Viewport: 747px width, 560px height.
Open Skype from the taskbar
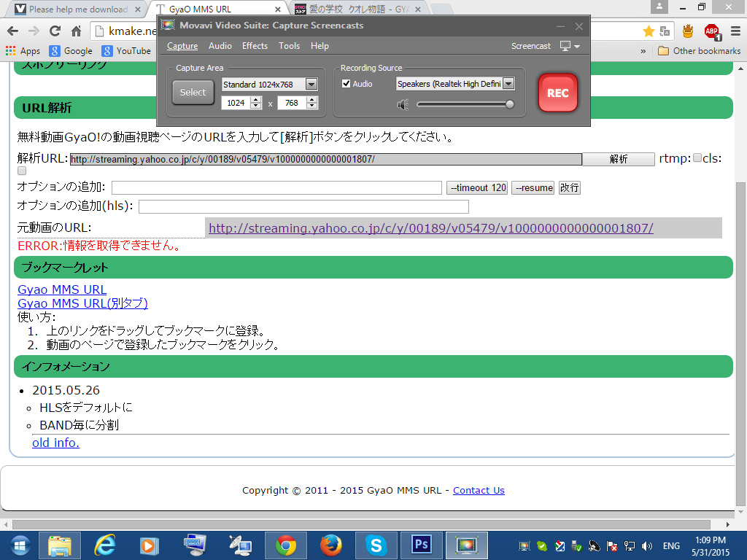pos(376,545)
